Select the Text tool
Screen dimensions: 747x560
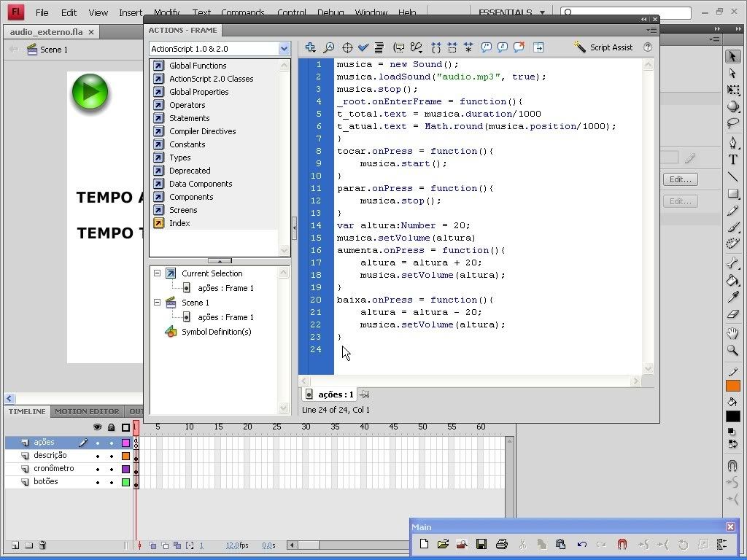[x=733, y=160]
